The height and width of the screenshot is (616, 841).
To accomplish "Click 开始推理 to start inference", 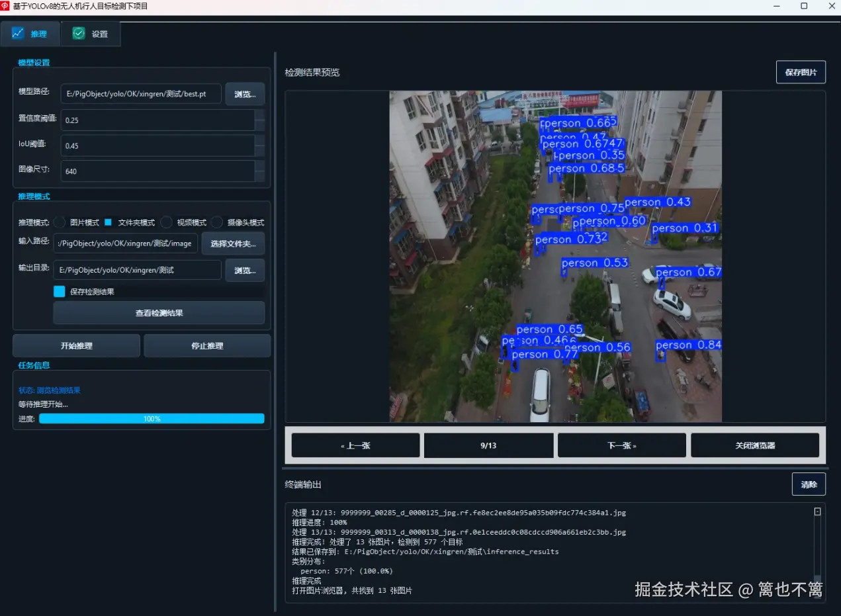I will 75,345.
